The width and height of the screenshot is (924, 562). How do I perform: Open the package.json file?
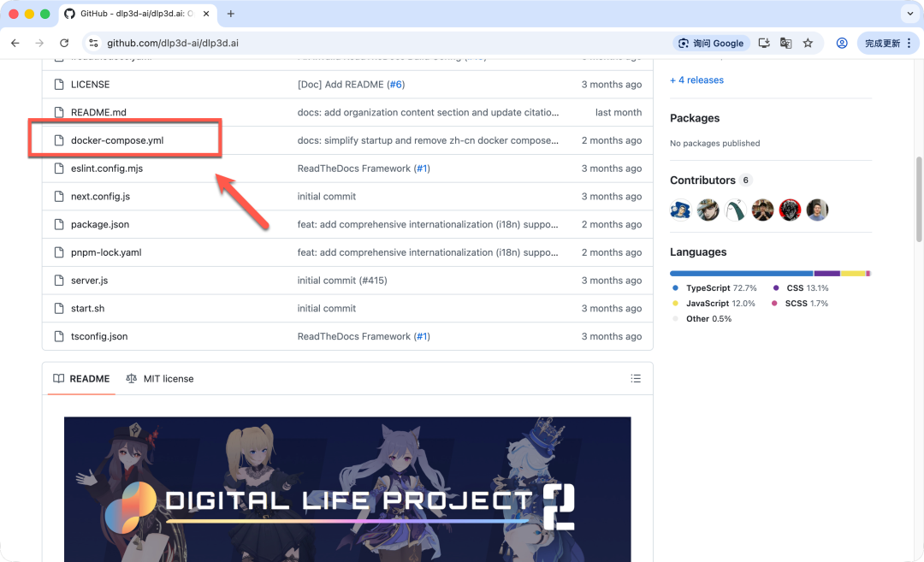(100, 224)
